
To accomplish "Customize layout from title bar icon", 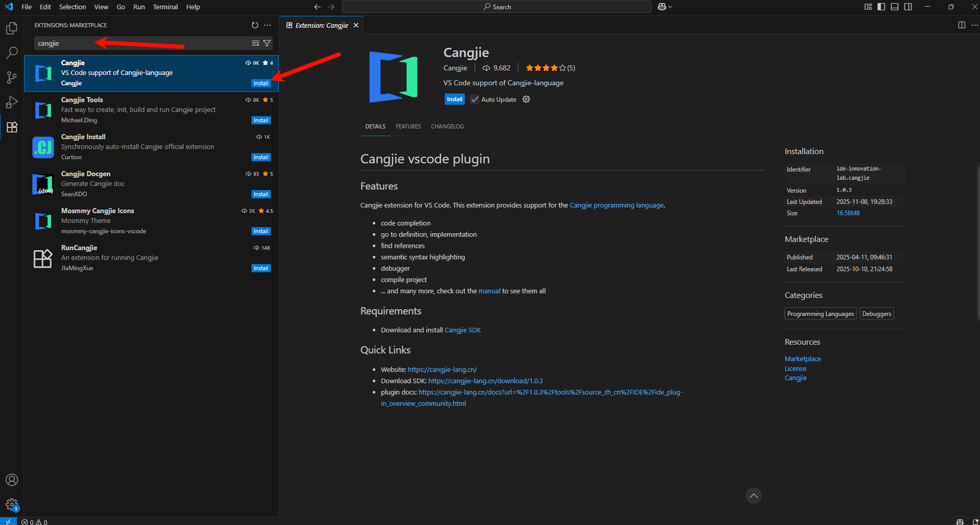I will pyautogui.click(x=868, y=7).
